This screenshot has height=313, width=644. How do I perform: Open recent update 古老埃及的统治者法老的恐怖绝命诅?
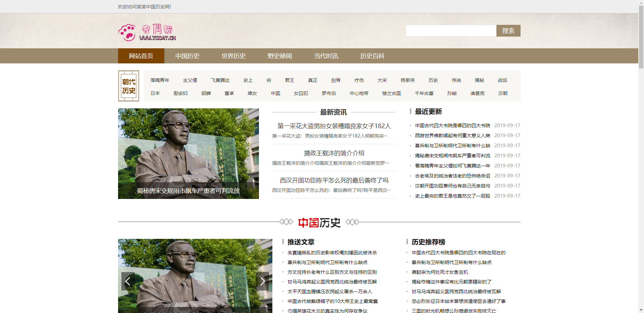coord(453,176)
